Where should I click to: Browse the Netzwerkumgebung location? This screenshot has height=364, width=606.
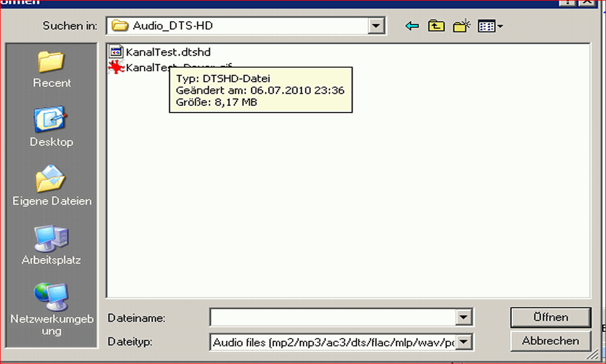click(52, 309)
